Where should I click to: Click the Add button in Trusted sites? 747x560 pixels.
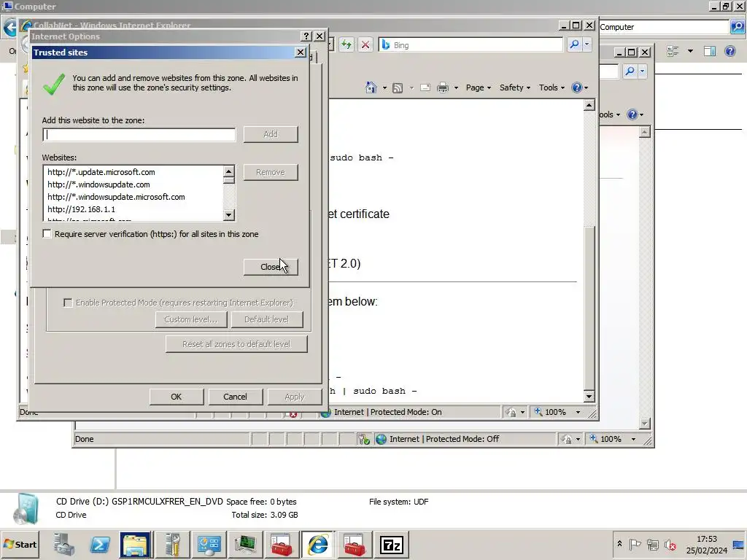pyautogui.click(x=271, y=134)
